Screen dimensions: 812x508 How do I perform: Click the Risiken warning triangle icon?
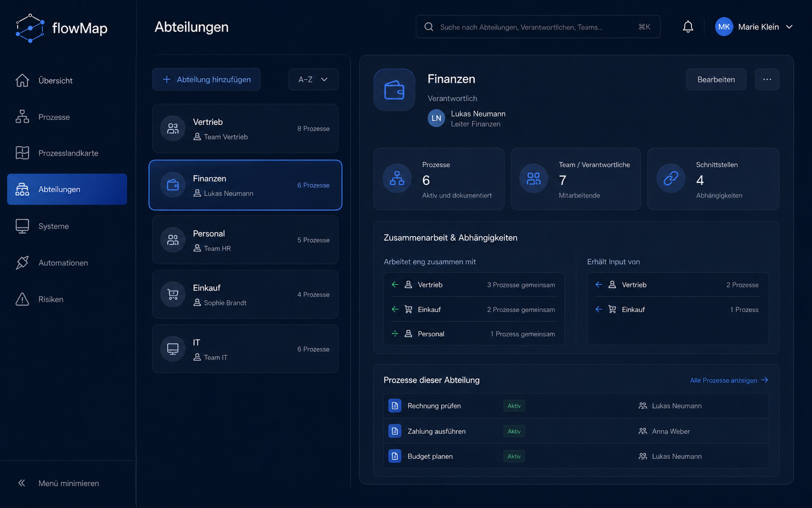pos(22,299)
